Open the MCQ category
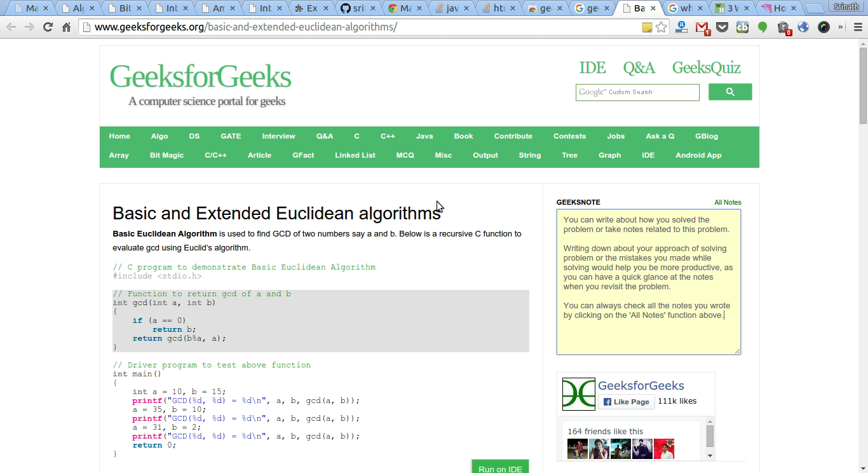 coord(405,155)
